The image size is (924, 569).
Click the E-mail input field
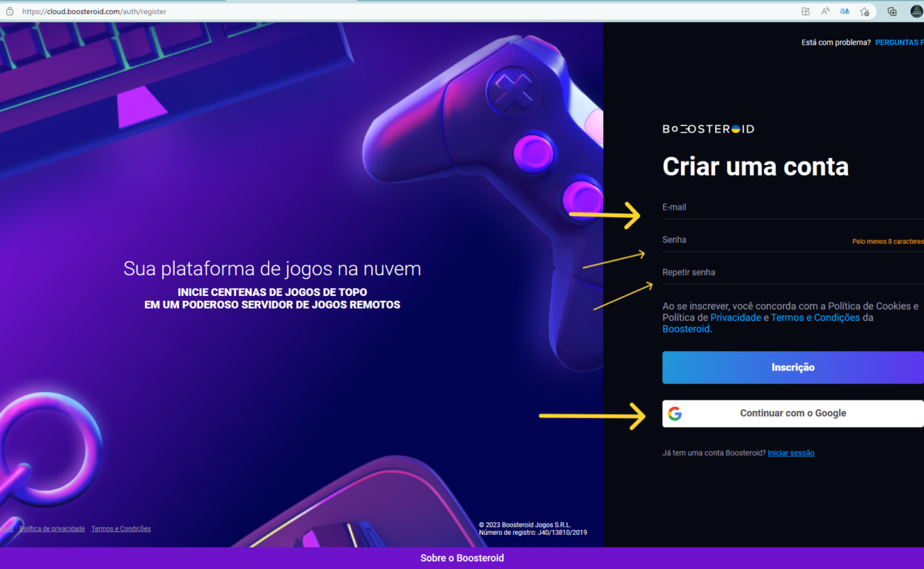[x=793, y=207]
